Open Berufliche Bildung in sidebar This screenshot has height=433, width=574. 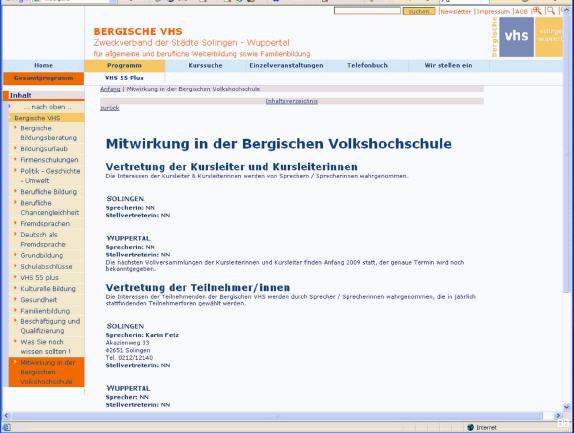point(48,192)
